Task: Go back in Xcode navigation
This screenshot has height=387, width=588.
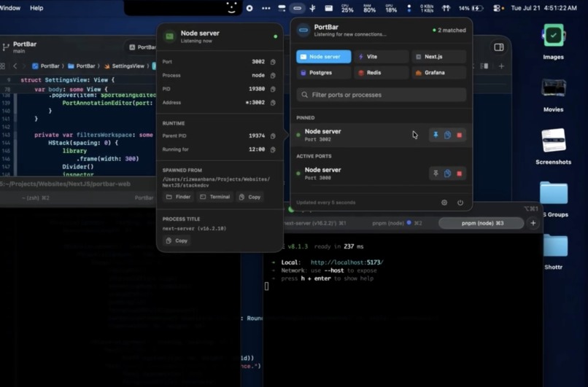Action: 15,66
